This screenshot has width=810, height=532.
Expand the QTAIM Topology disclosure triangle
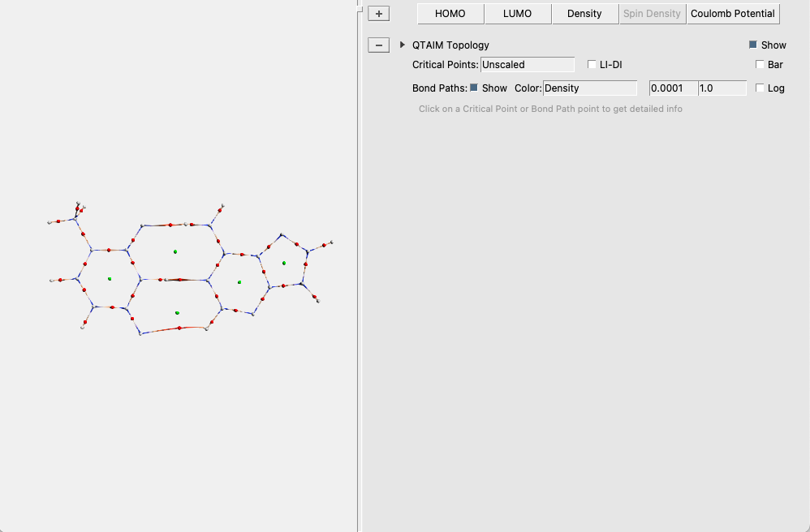(401, 45)
